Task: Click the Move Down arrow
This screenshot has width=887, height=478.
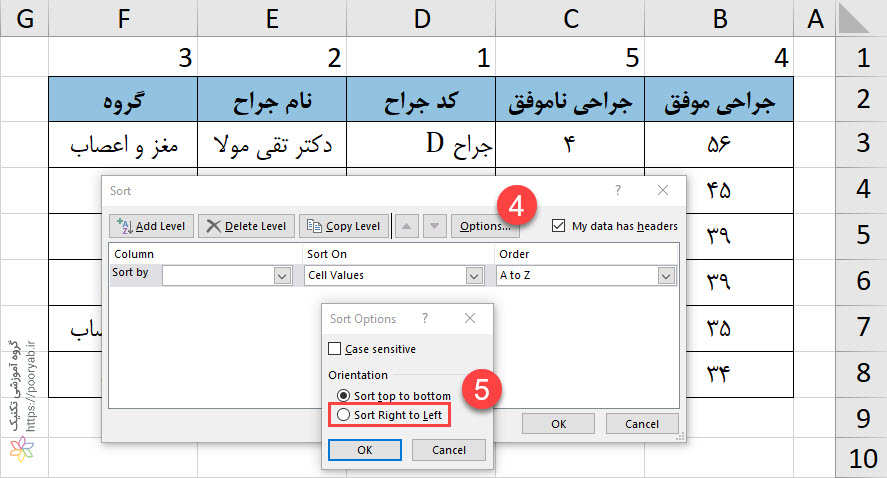Action: tap(434, 226)
